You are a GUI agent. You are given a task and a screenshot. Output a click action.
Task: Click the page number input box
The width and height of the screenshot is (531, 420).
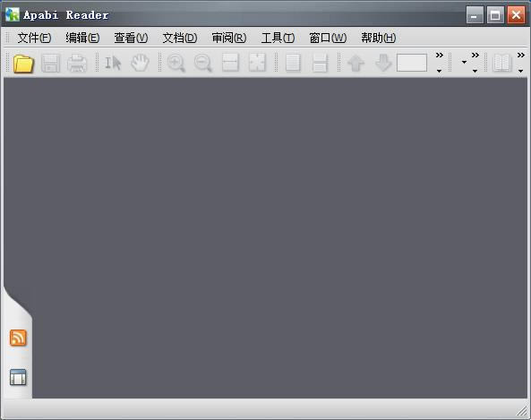[x=411, y=63]
